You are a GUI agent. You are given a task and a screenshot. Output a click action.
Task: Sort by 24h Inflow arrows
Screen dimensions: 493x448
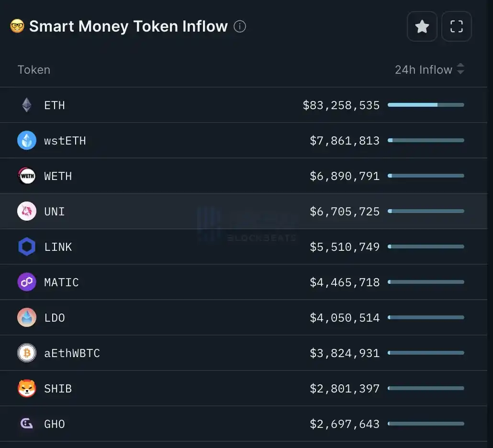(460, 69)
